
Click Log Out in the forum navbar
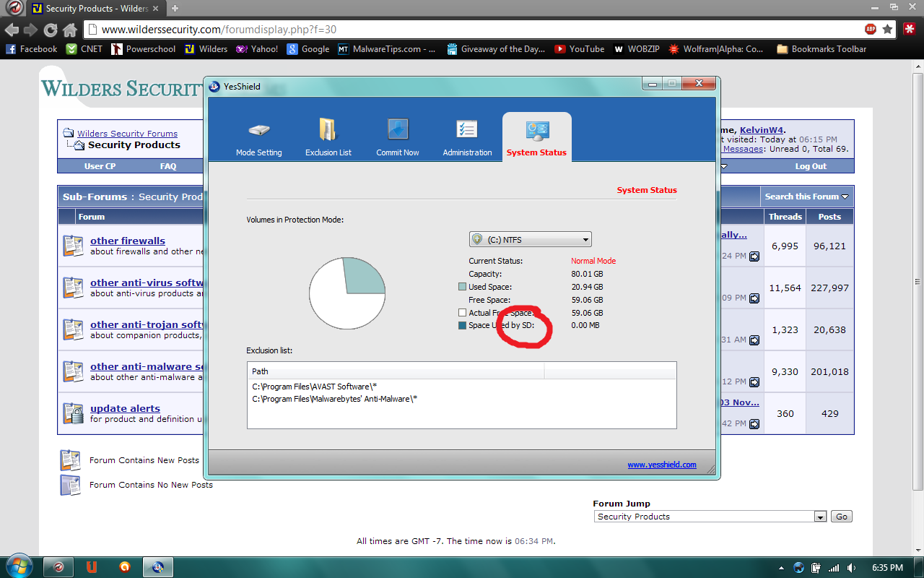tap(811, 166)
